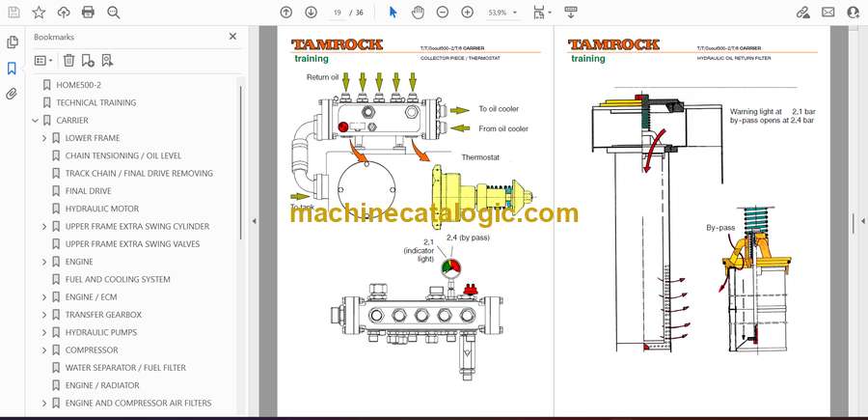Expand the COMPRESSOR bookmark
Viewport: 868px width, 420px height.
coord(44,350)
